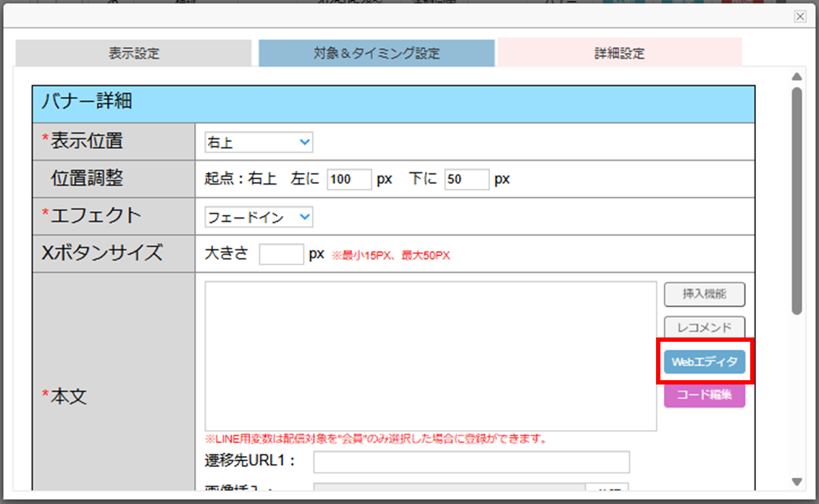
Task: Click the vertical scrollbar thumb
Action: [797, 201]
